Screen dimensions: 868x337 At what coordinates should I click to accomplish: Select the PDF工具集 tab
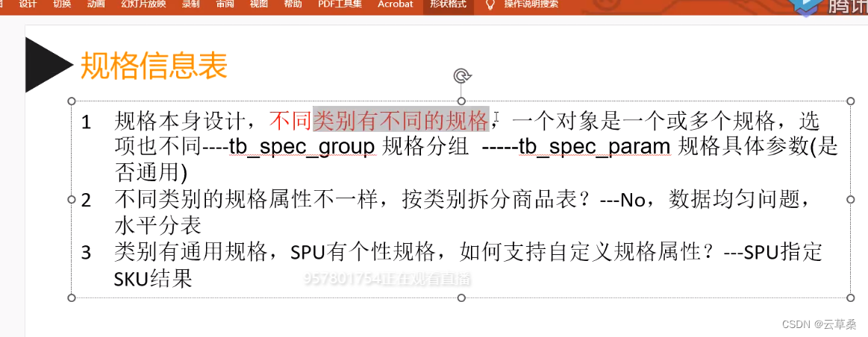click(x=340, y=4)
